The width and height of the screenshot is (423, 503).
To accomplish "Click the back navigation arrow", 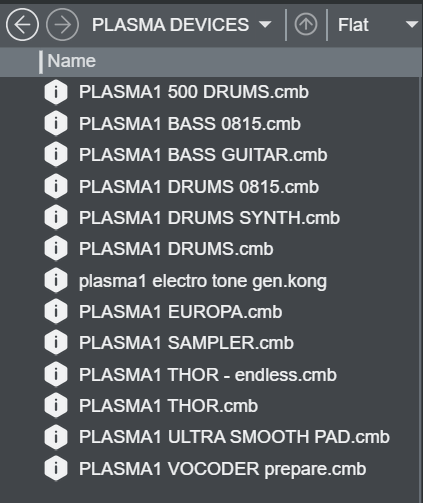I will 22,25.
